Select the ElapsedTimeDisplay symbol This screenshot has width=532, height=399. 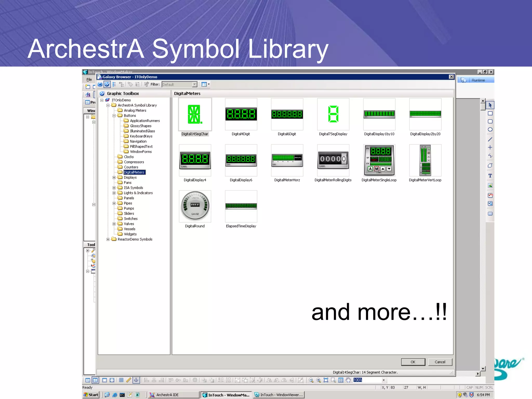(x=241, y=209)
